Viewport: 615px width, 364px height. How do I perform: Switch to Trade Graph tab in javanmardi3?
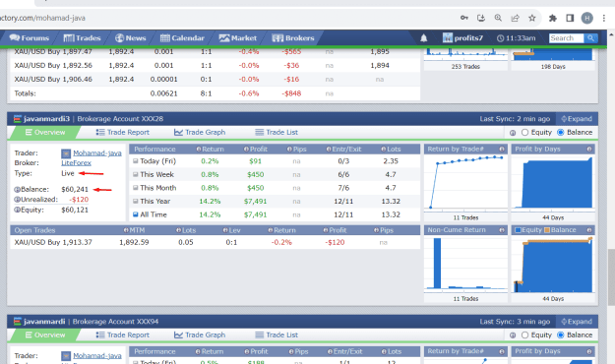pyautogui.click(x=199, y=133)
